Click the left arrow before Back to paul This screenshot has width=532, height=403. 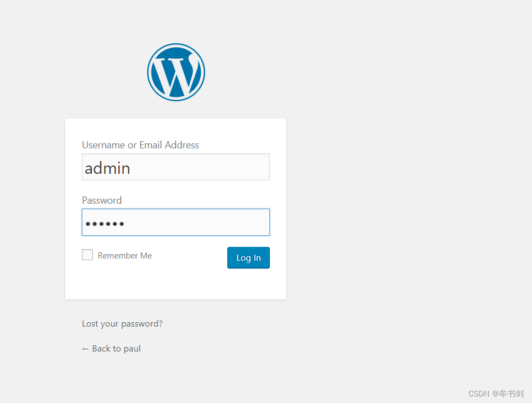point(85,349)
